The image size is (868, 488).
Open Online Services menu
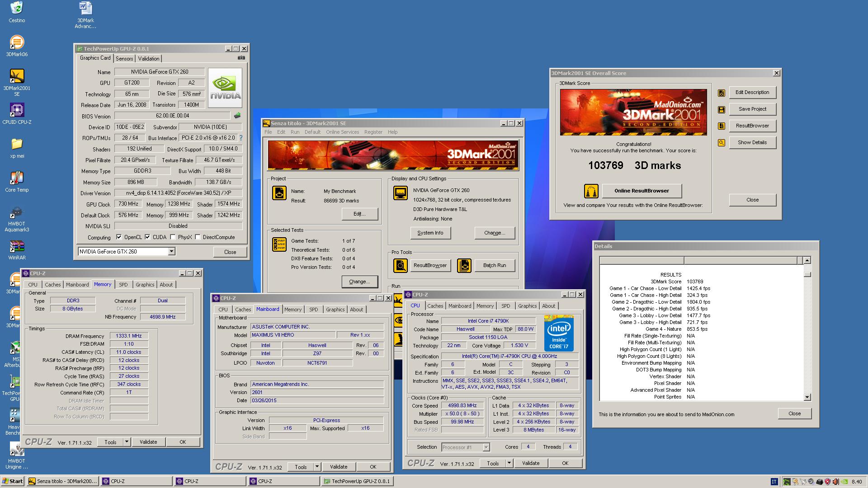342,132
